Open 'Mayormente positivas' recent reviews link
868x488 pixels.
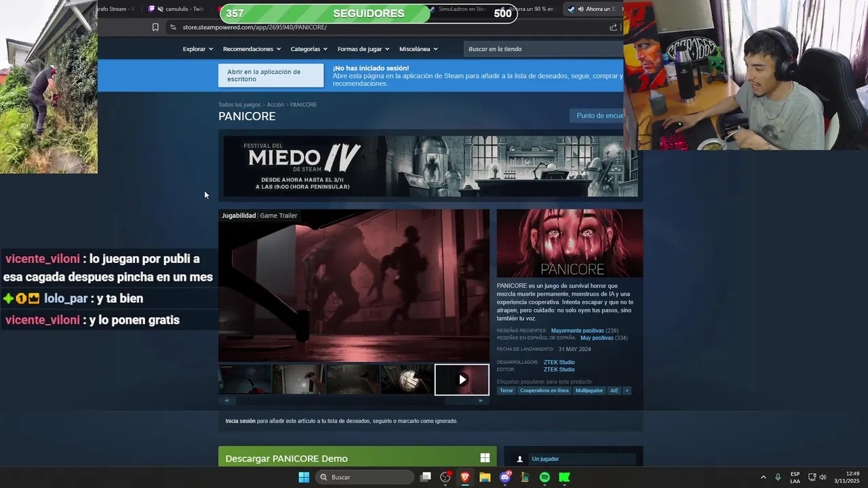point(577,331)
